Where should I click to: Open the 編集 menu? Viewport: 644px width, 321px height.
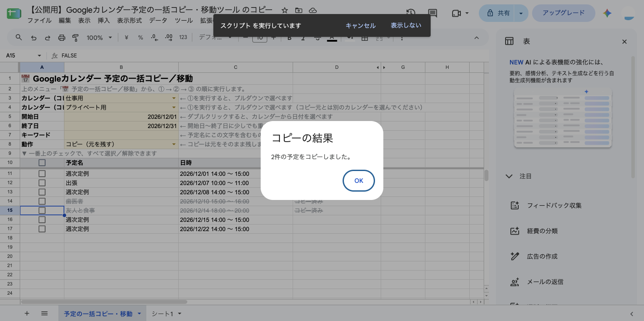[65, 20]
